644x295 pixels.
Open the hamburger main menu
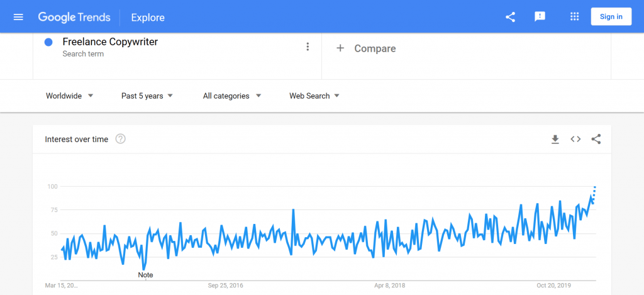pyautogui.click(x=18, y=17)
